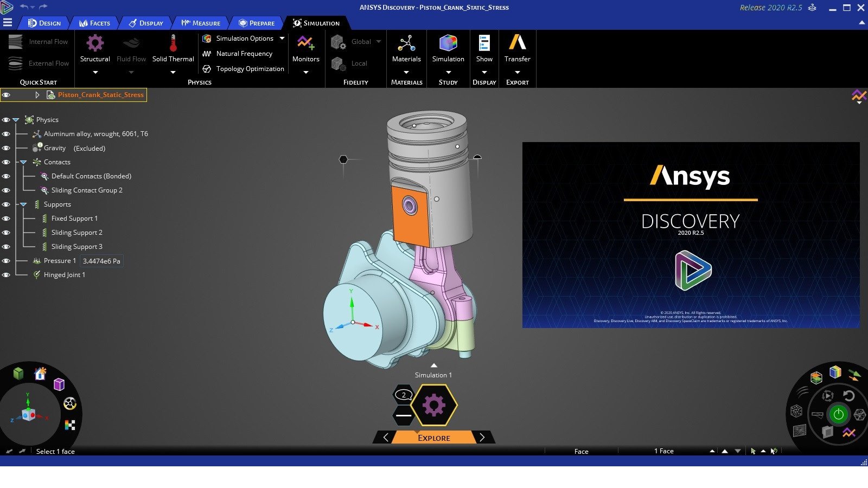
Task: Click Topology Optimization button
Action: [243, 69]
